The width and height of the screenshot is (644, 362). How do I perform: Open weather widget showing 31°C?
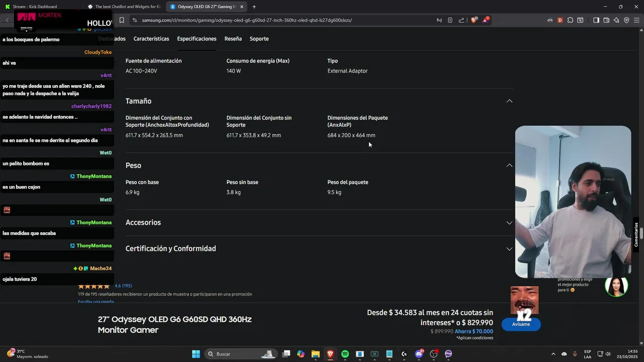(x=28, y=354)
